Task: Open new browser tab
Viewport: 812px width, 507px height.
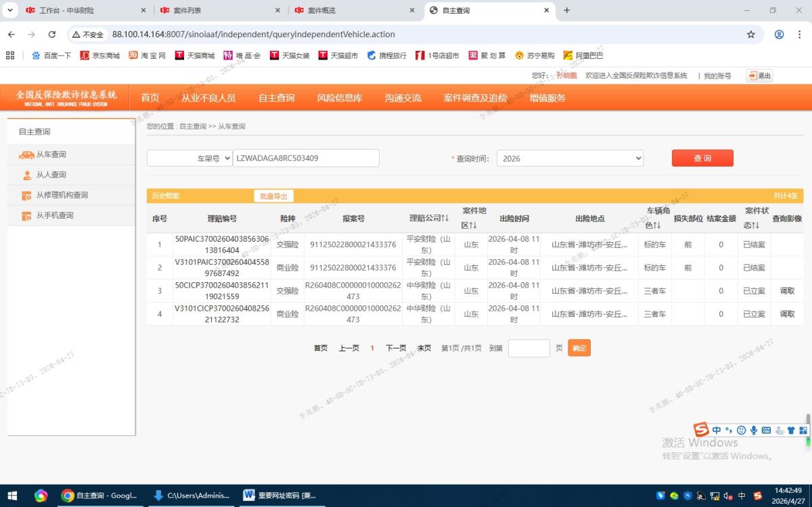Action: (x=566, y=10)
